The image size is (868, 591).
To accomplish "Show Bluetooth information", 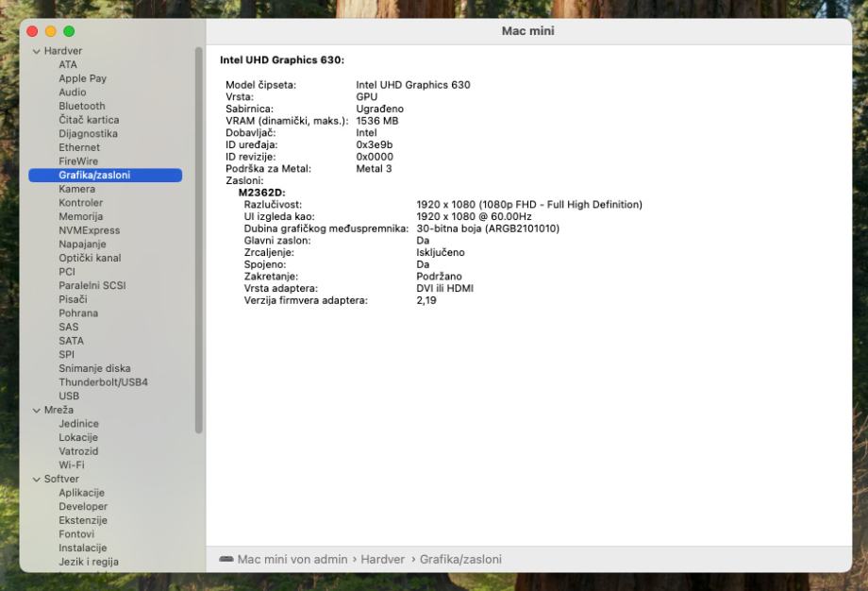I will coord(82,106).
